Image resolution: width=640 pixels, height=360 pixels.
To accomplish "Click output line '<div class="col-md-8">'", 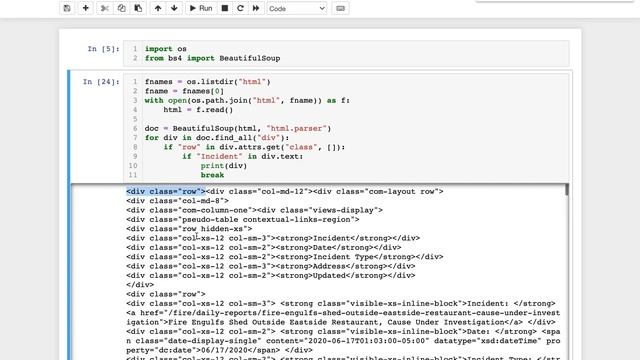I will pyautogui.click(x=178, y=201).
